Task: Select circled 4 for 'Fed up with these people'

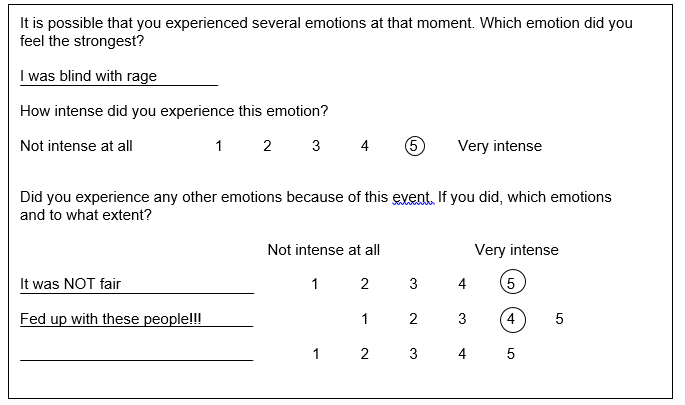Action: pos(512,320)
